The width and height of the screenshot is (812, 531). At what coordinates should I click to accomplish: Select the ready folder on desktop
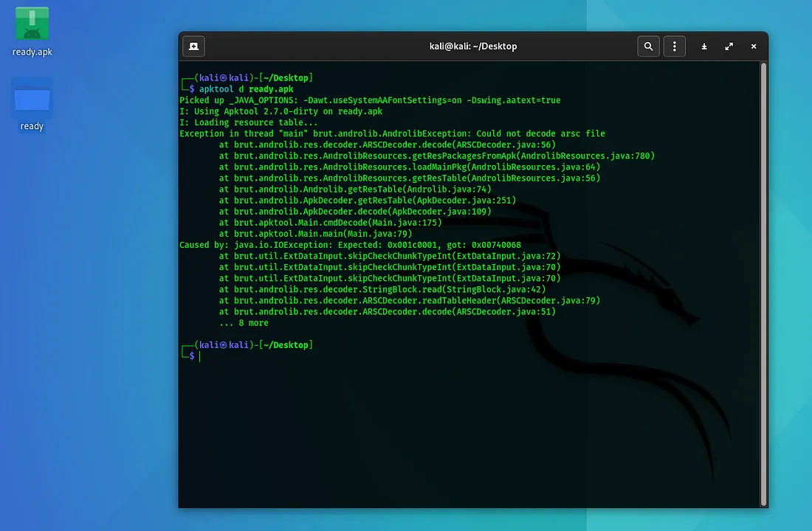(32, 99)
